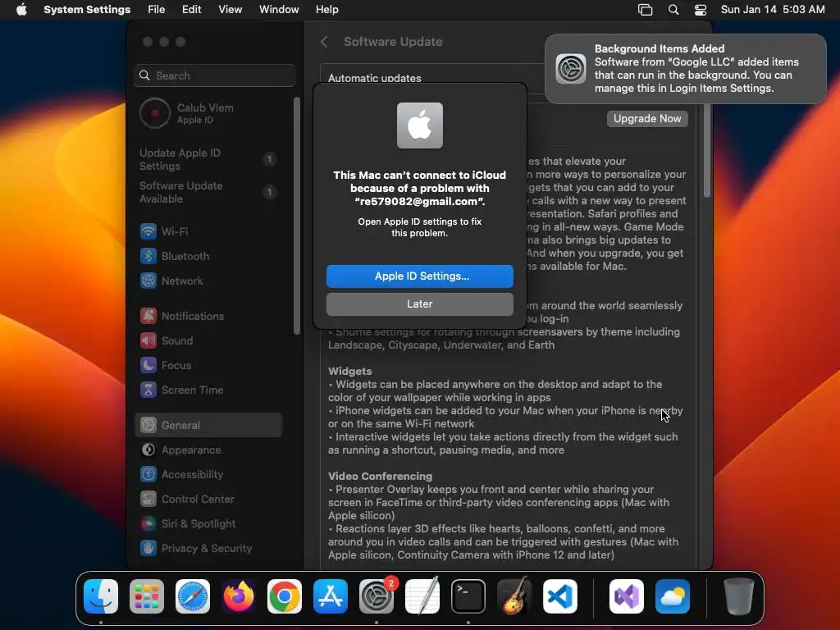The height and width of the screenshot is (630, 840).
Task: Click the Widgets heading text
Action: pyautogui.click(x=349, y=371)
